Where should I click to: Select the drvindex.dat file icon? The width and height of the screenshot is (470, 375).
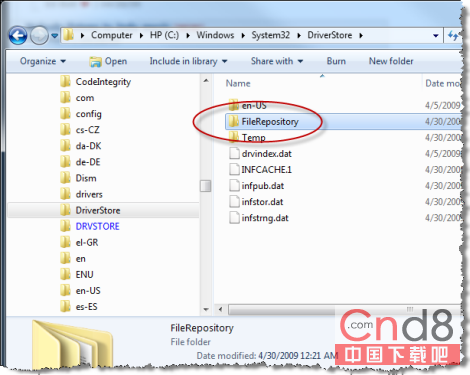click(234, 153)
